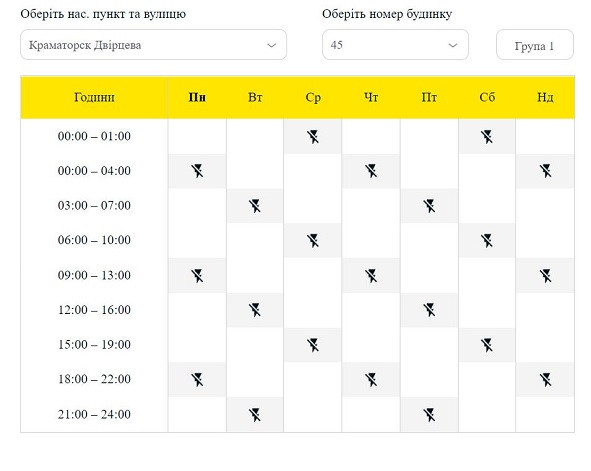The image size is (591, 471).
Task: Click the Ср day column header
Action: [x=313, y=97]
